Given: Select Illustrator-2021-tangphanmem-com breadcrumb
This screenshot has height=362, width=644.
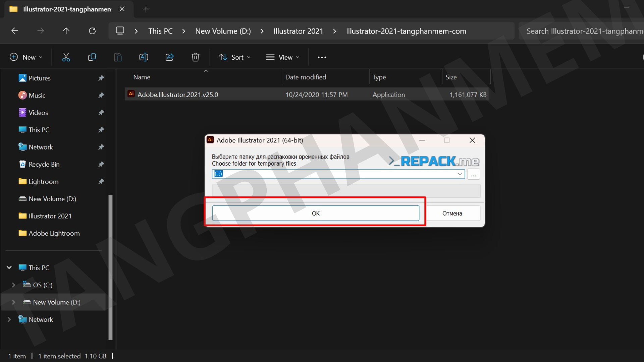Looking at the screenshot, I should pyautogui.click(x=406, y=31).
